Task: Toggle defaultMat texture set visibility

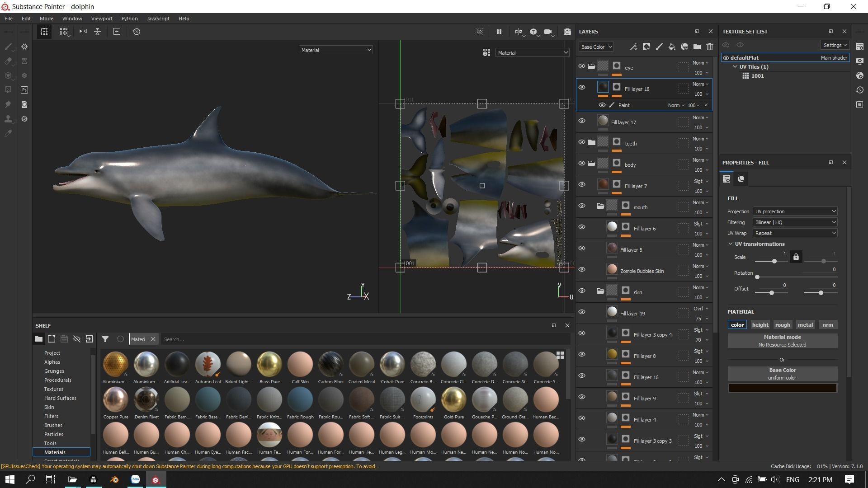Action: click(x=726, y=58)
